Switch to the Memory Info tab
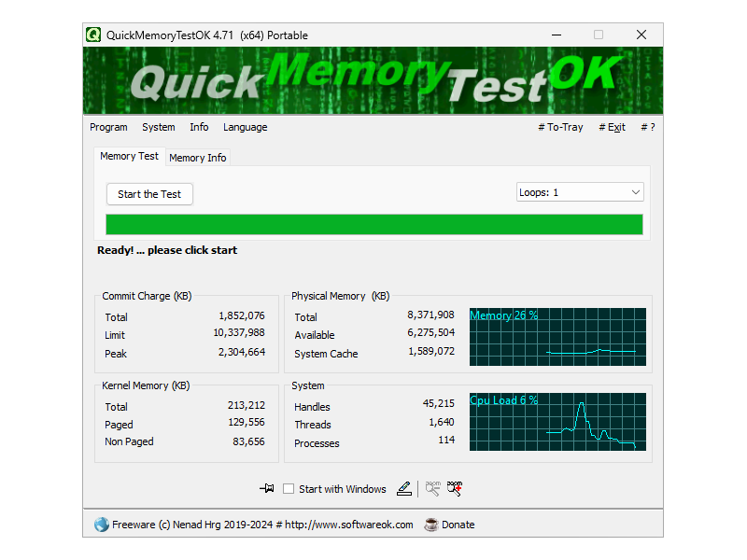Image resolution: width=747 pixels, height=560 pixels. point(197,158)
